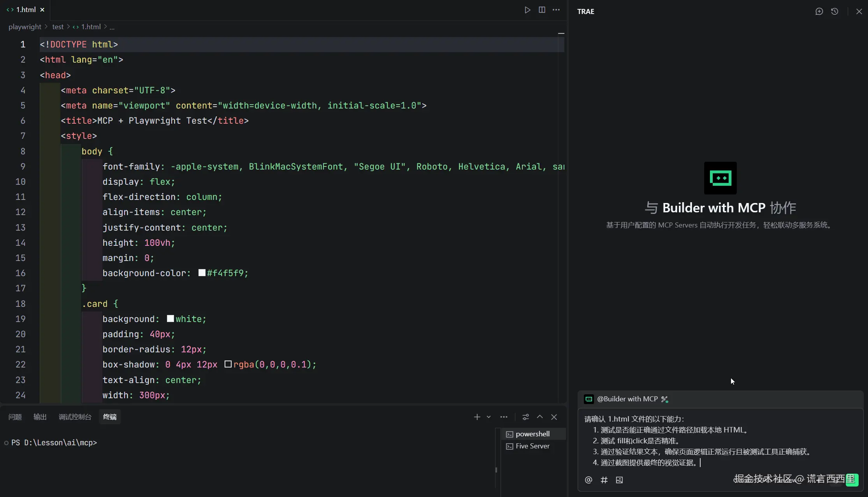Start a new chat in TRAE panel
This screenshot has height=497, width=868.
[819, 11]
